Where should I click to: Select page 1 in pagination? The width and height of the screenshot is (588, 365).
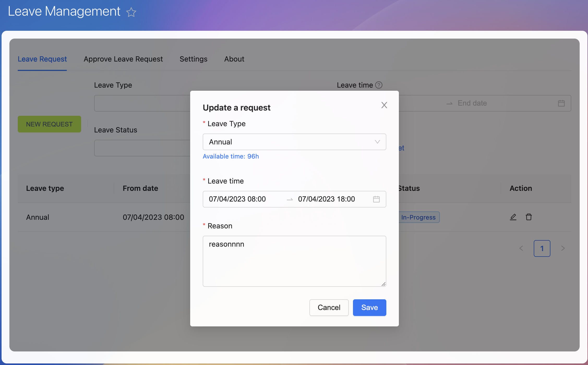(542, 248)
